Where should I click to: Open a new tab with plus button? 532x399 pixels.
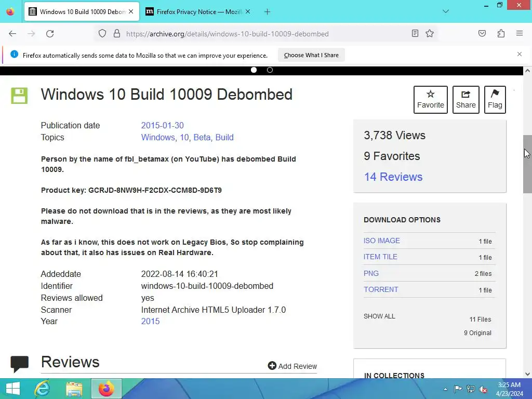point(267,12)
